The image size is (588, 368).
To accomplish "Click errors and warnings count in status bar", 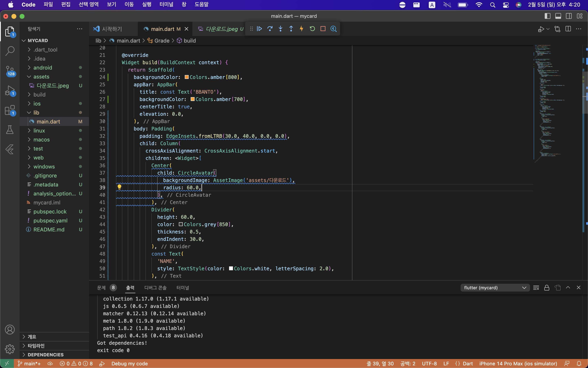I will tap(76, 363).
